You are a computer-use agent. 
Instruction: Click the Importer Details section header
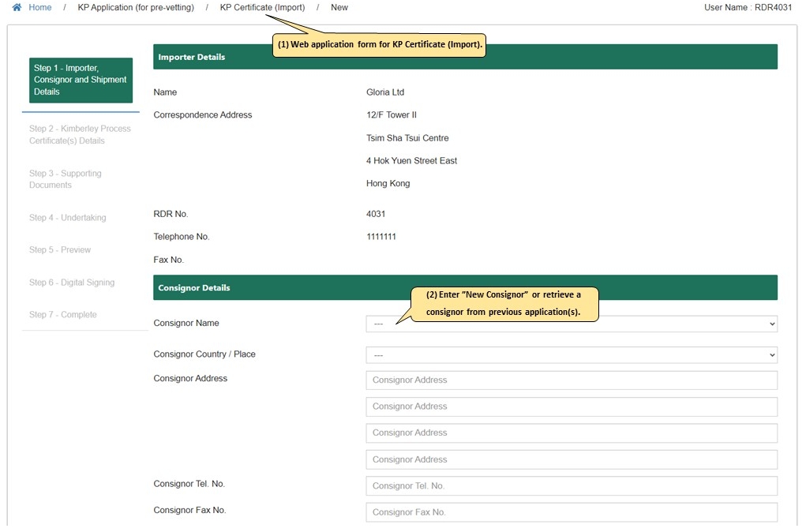pyautogui.click(x=465, y=57)
